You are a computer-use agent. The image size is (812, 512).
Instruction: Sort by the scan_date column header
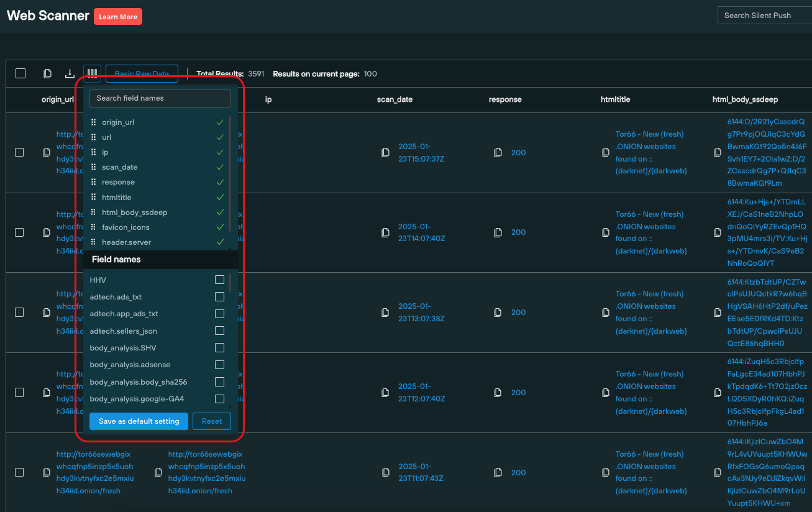[x=395, y=99]
